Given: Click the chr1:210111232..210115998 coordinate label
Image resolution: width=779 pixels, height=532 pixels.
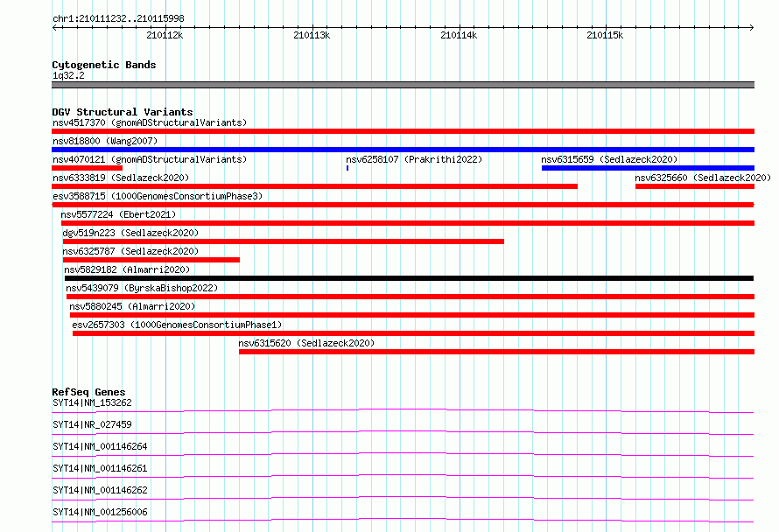Looking at the screenshot, I should pos(118,18).
